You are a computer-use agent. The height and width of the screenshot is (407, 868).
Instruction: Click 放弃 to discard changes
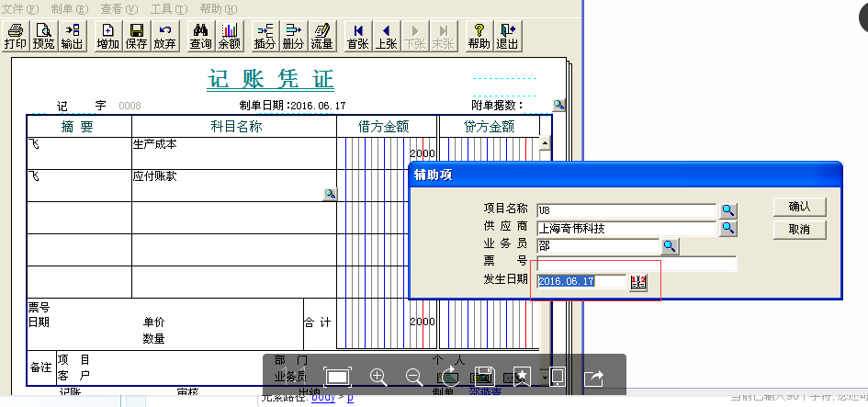[x=164, y=37]
